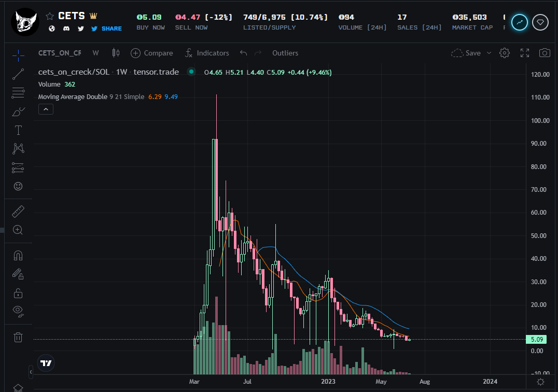Image resolution: width=558 pixels, height=392 pixels.
Task: Open the CETS website globe icon
Action: [52, 29]
